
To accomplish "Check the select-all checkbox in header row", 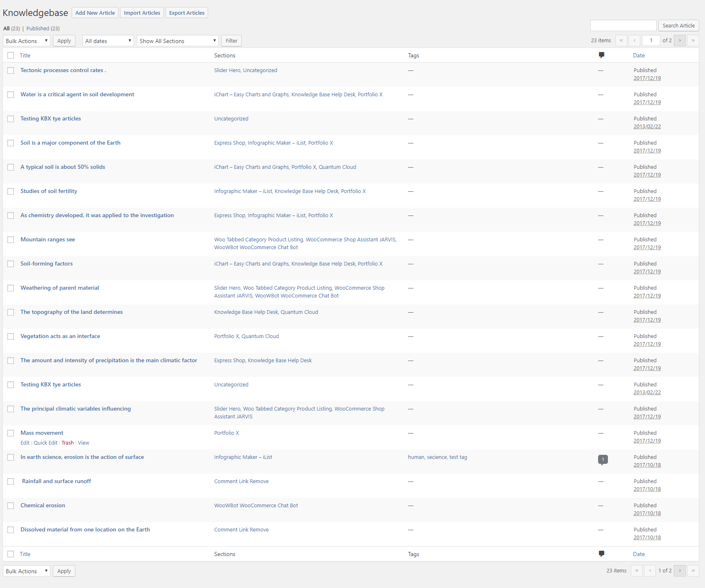I will (x=11, y=55).
